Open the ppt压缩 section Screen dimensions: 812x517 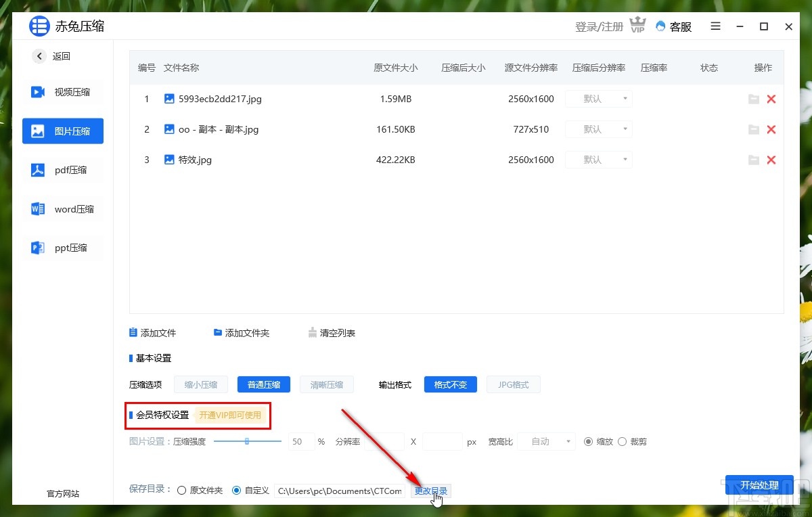point(62,248)
